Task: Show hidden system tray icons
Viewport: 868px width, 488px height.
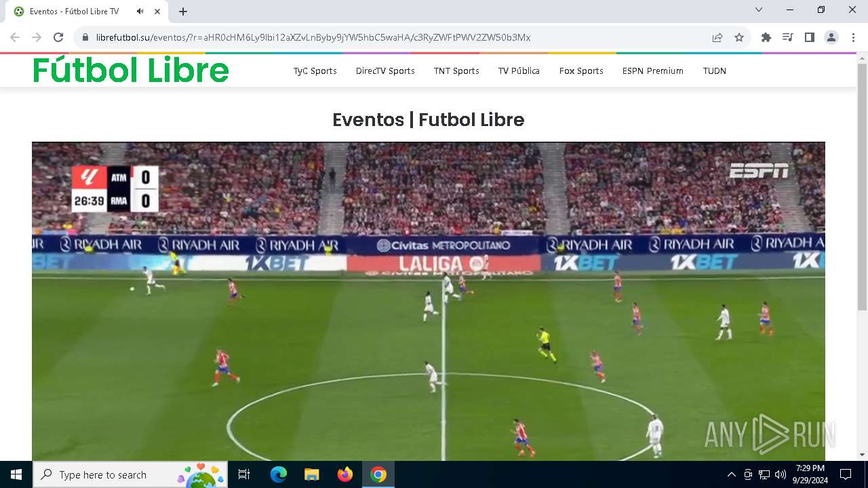Action: point(731,474)
